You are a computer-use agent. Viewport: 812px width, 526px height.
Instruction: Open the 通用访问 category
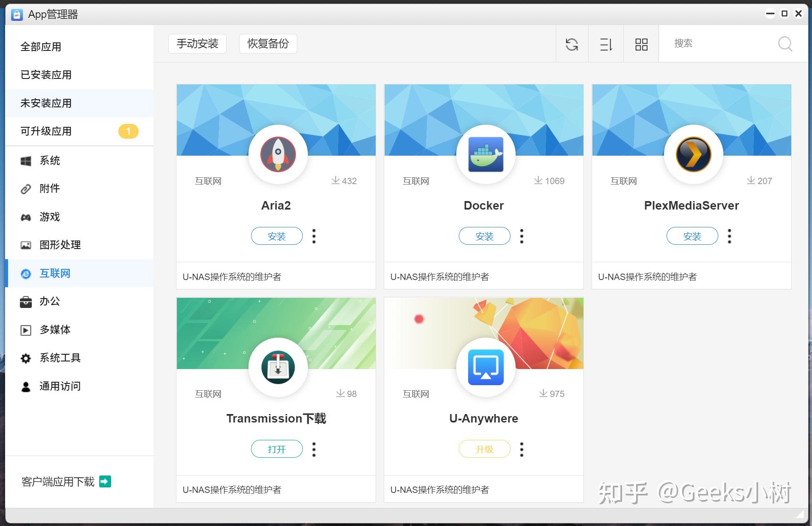click(79, 386)
